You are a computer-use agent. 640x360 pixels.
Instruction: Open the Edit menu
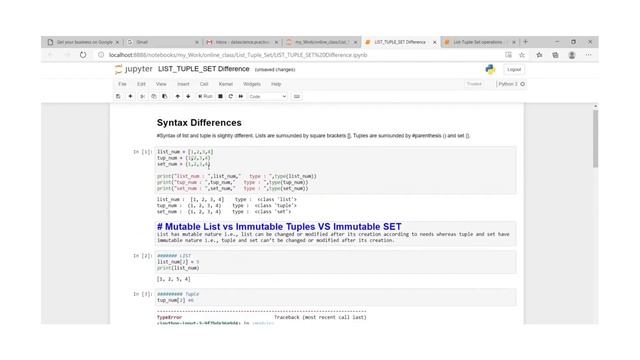click(x=141, y=84)
